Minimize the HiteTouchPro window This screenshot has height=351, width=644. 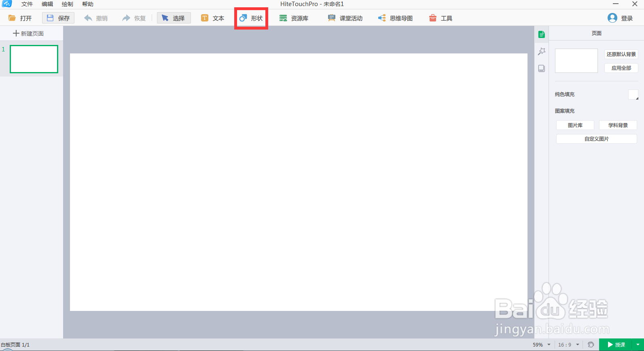pyautogui.click(x=616, y=4)
